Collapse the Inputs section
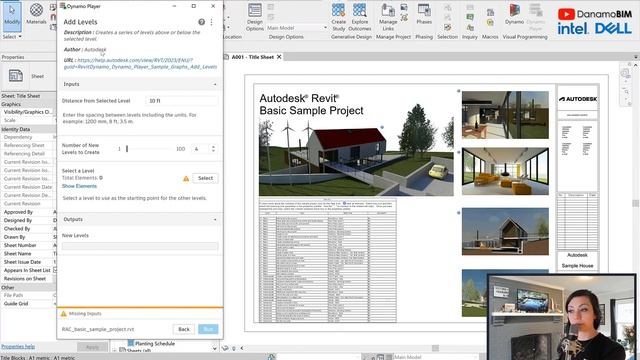640x360 pixels. point(215,84)
